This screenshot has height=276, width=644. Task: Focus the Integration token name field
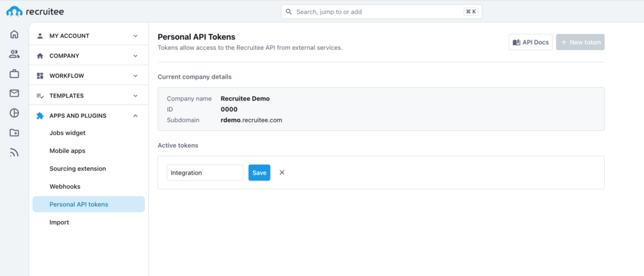point(205,172)
